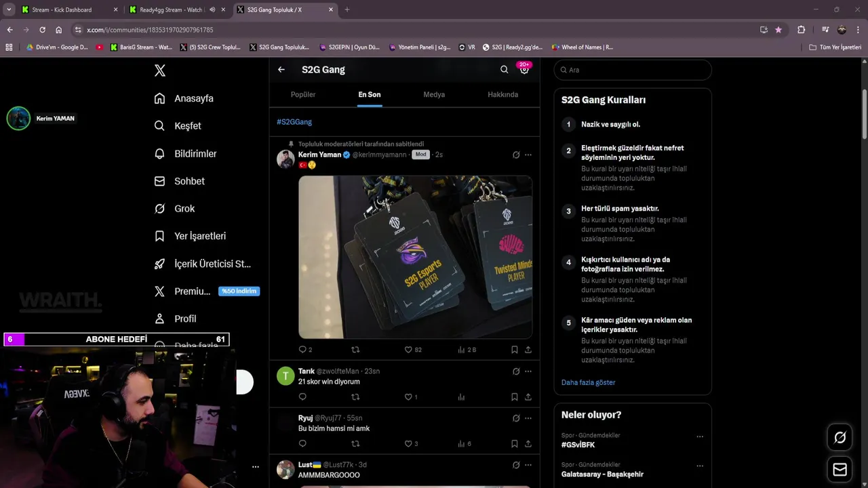
Task: Open Chrome extensions puzzle icon
Action: tap(801, 30)
